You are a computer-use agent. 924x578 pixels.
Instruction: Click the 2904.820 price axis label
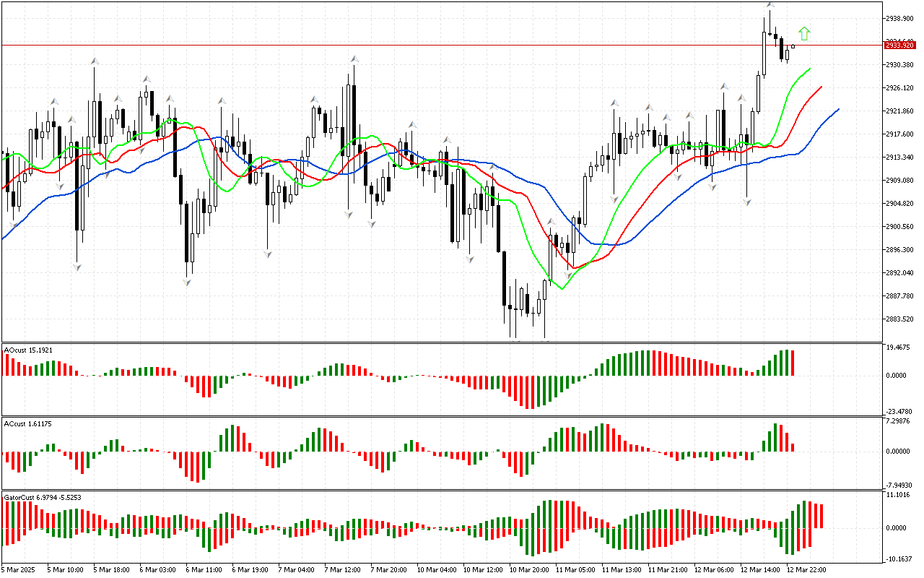(900, 204)
